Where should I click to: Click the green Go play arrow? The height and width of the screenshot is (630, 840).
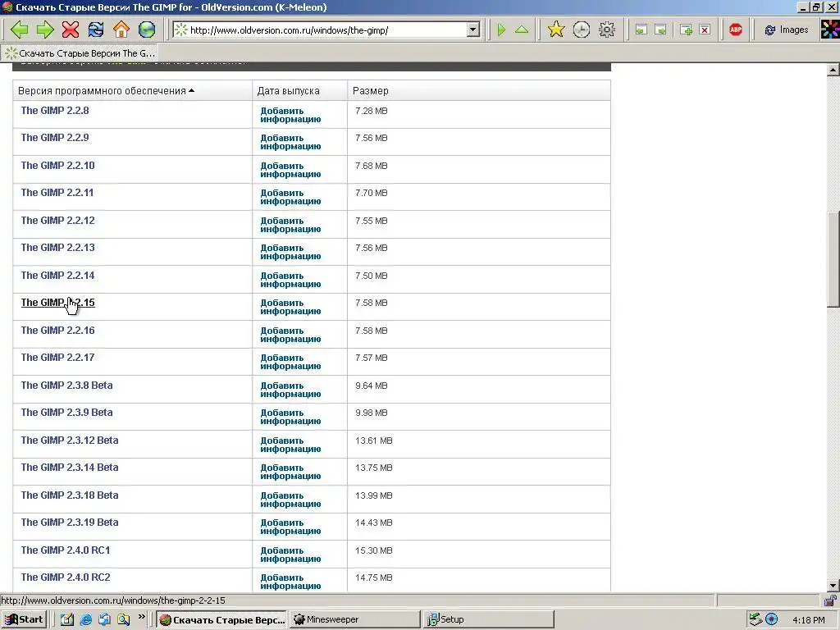click(501, 30)
